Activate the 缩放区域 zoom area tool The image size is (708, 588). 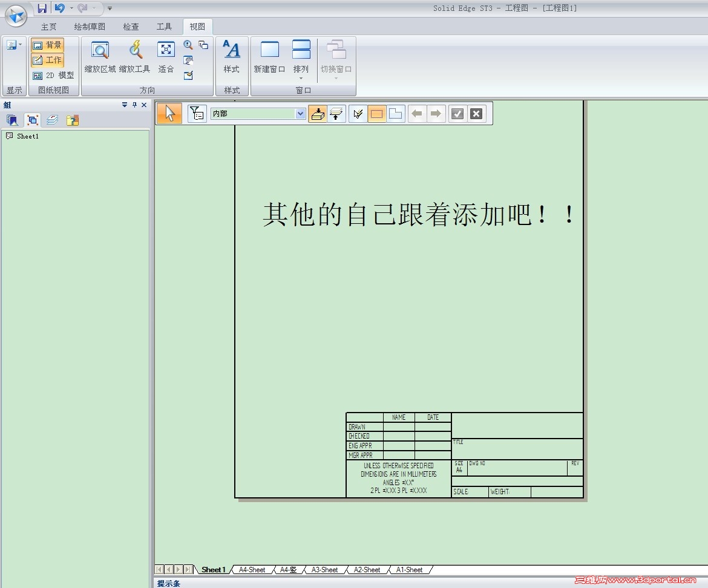click(x=100, y=56)
